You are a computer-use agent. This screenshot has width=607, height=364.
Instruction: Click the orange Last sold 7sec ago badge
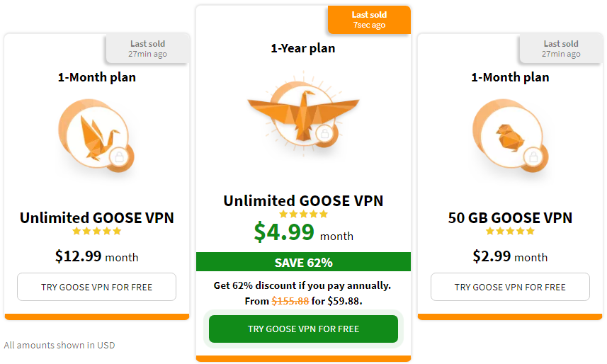point(369,20)
